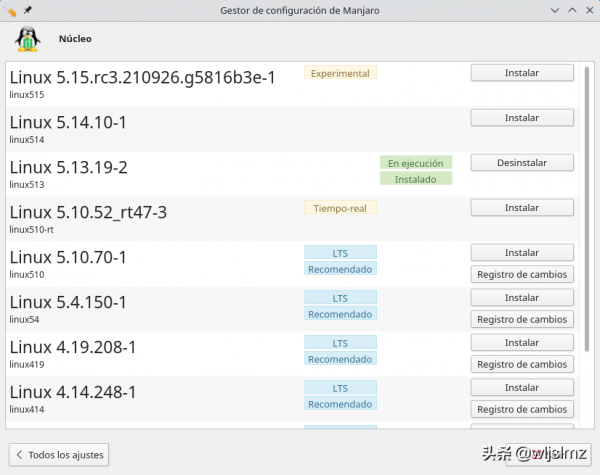Install Linux 5.10.70-1 LTS kernel

point(521,253)
